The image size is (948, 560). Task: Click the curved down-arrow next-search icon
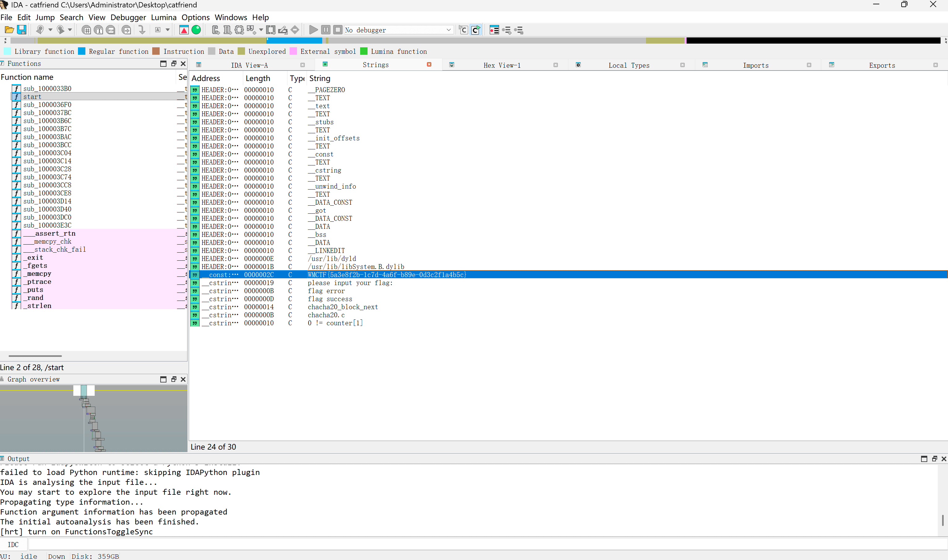pyautogui.click(x=142, y=30)
